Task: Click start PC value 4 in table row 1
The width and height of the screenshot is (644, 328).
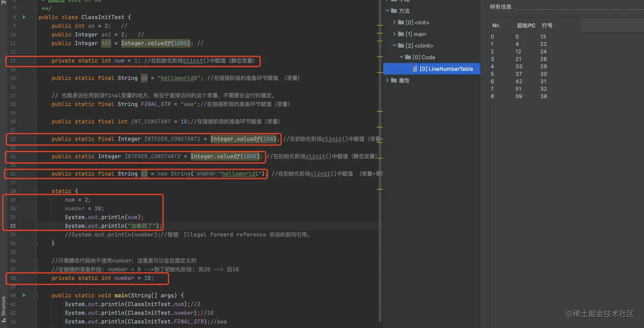Action: [517, 44]
